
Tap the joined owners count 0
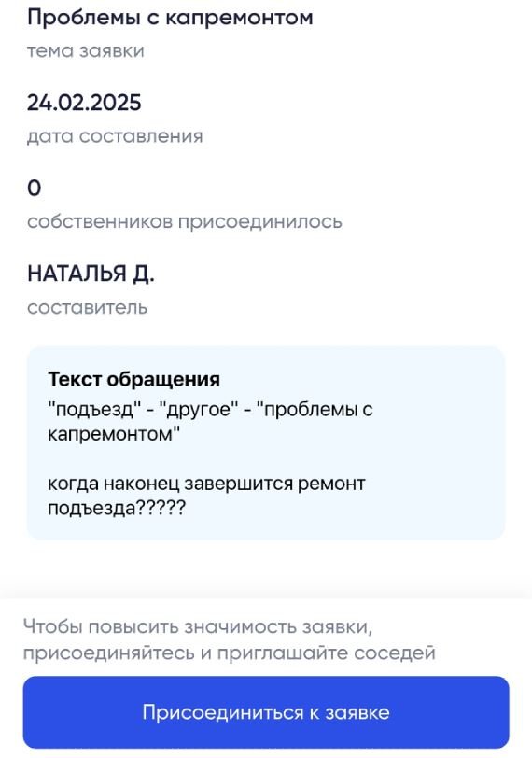click(35, 188)
